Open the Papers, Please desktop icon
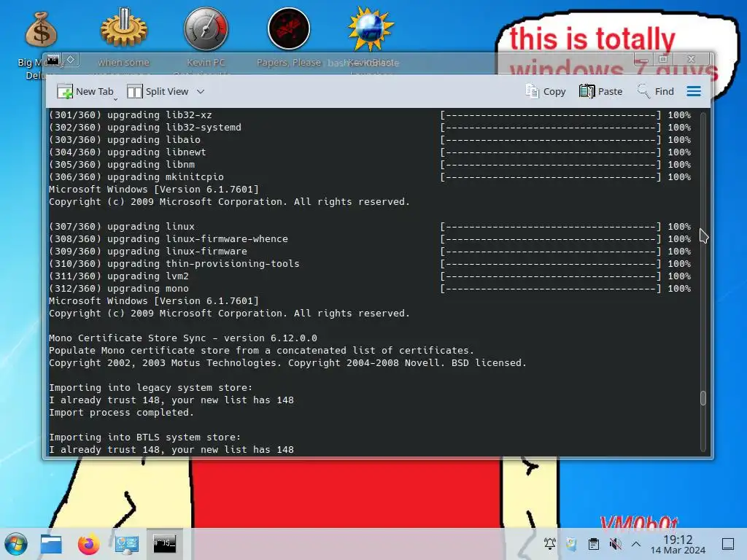Image resolution: width=747 pixels, height=560 pixels. click(289, 28)
